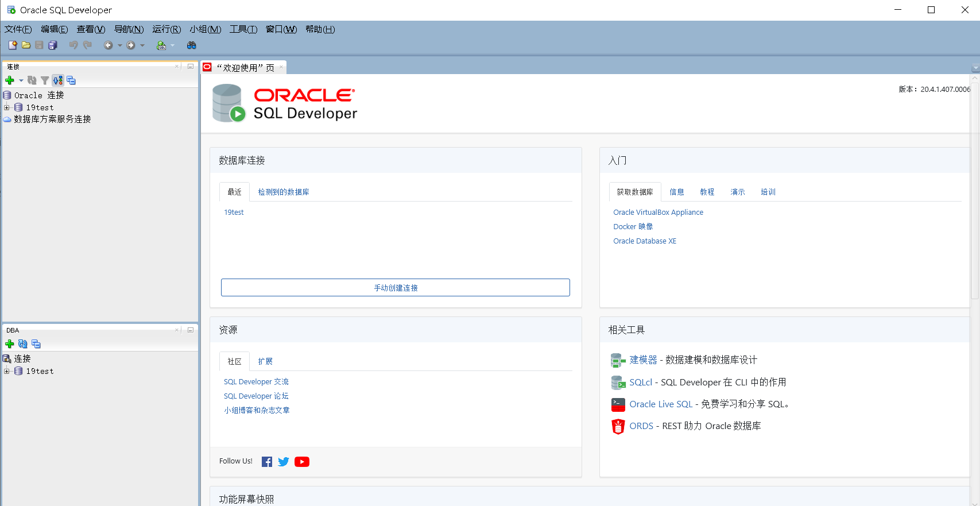Open the 窗口(W) menu

click(281, 29)
